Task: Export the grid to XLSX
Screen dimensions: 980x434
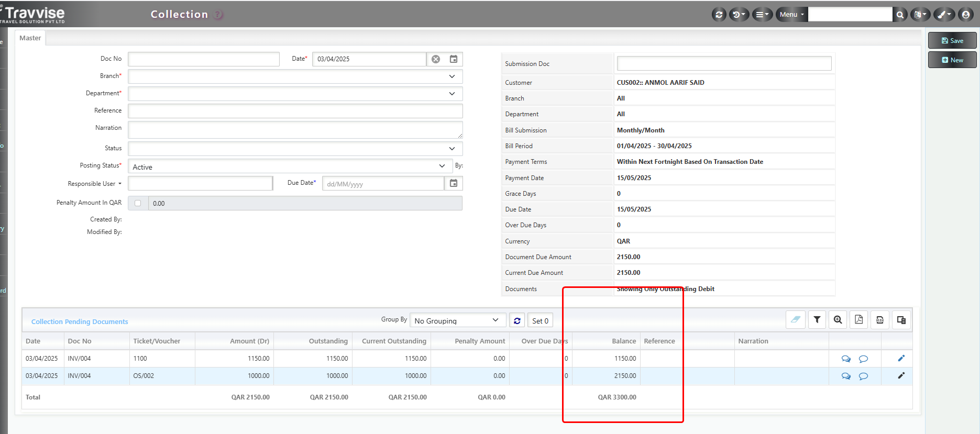Action: (880, 320)
